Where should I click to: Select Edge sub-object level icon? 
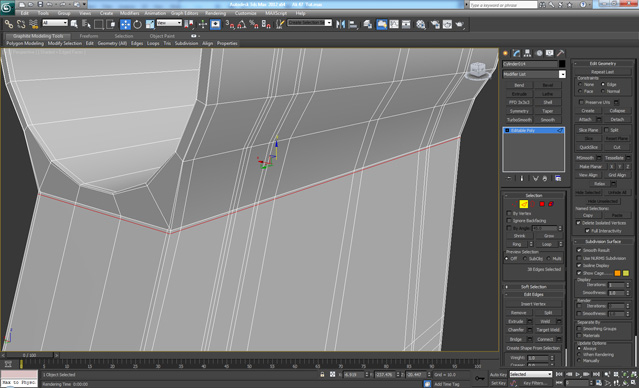point(524,204)
